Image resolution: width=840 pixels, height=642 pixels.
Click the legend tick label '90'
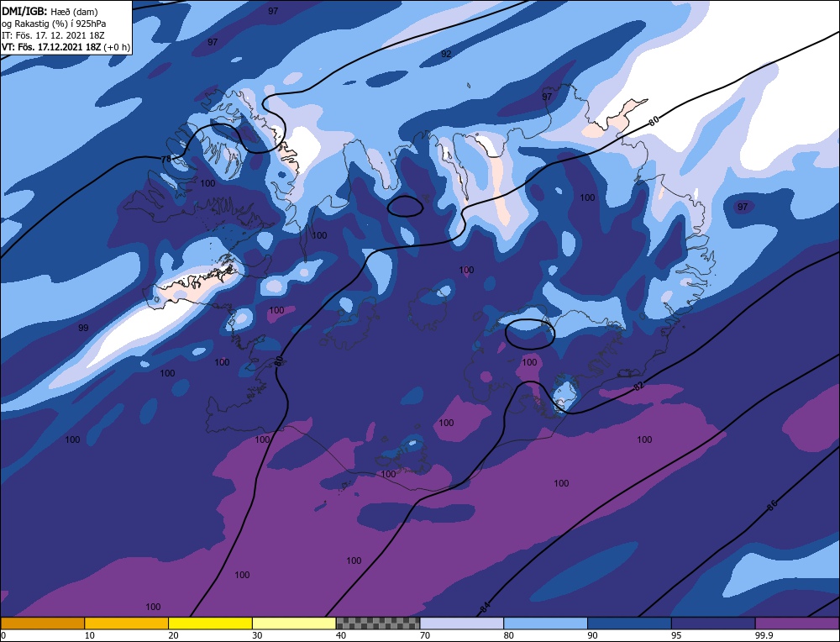pyautogui.click(x=592, y=635)
